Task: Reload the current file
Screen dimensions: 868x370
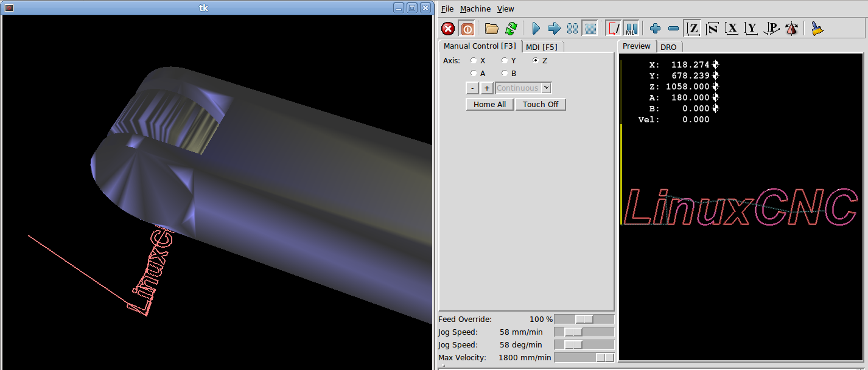Action: click(x=511, y=29)
